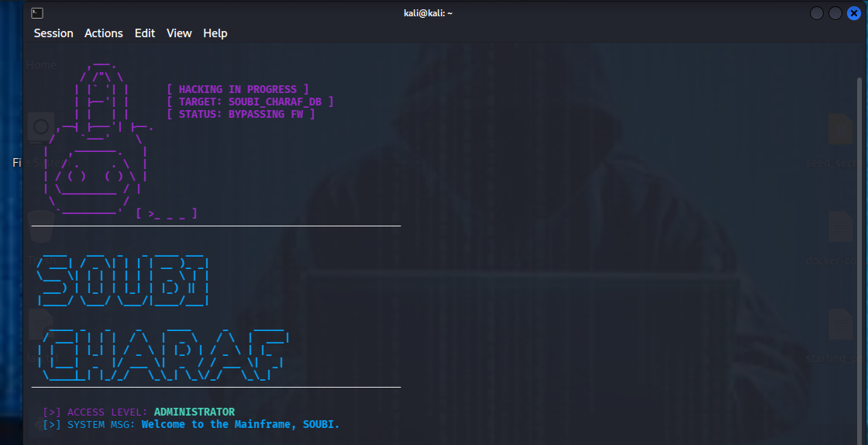868x445 pixels.
Task: Click the terminal window's maximize button
Action: point(835,12)
